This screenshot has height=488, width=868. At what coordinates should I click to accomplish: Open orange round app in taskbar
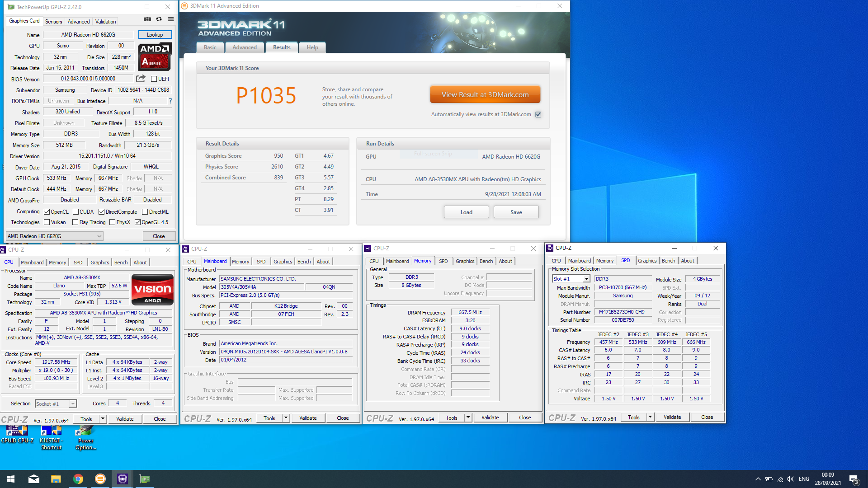[100, 479]
